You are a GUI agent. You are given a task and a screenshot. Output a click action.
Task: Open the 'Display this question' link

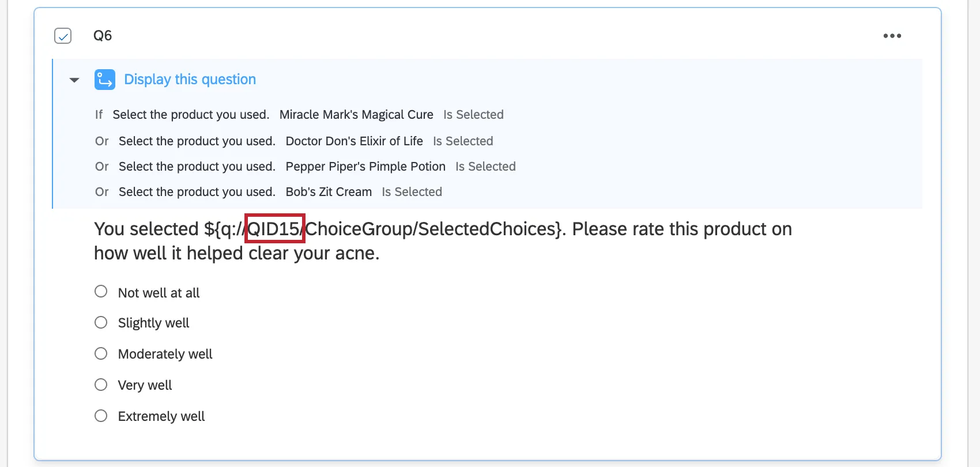190,79
